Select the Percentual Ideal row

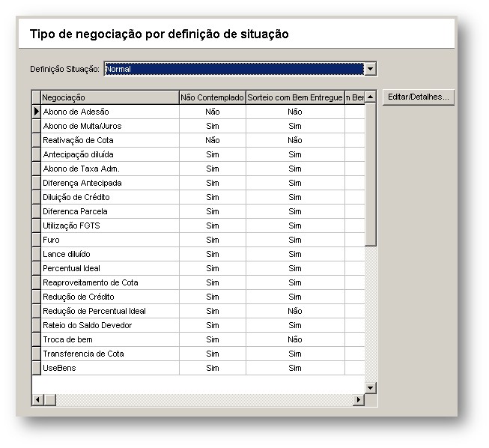click(x=198, y=268)
